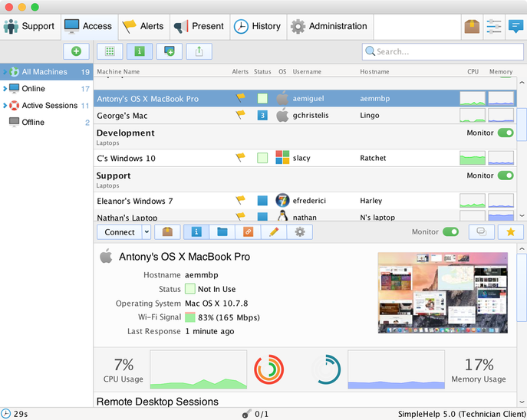Click the chat bubbles button near Monitor

coord(481,232)
